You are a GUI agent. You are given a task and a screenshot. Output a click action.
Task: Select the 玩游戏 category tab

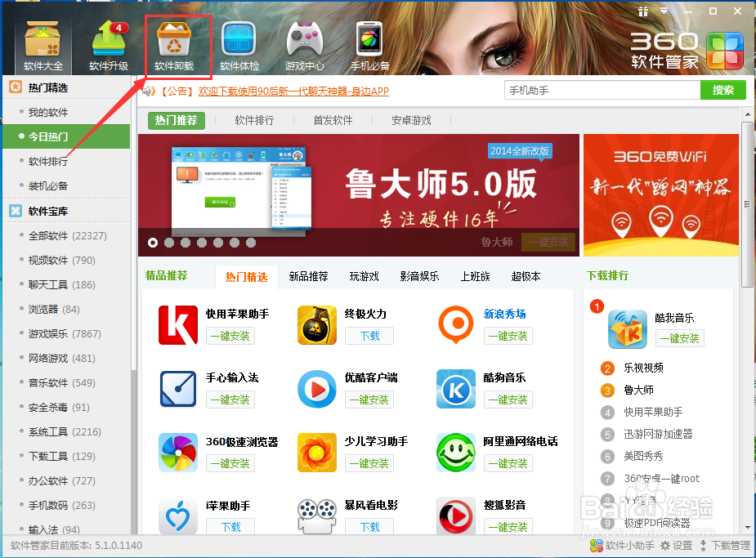point(364,277)
